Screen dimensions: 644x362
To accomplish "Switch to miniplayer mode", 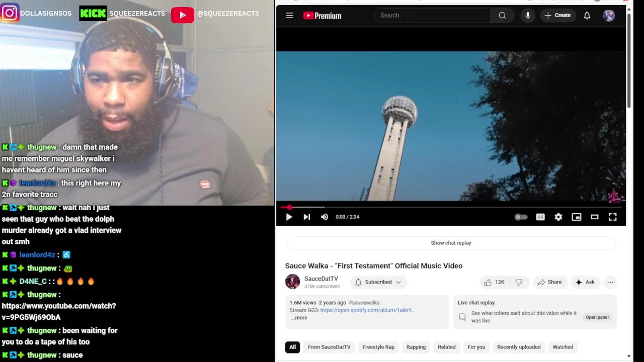I will tap(577, 217).
